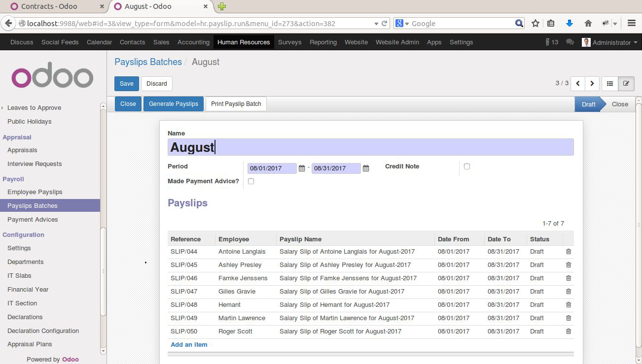Open calendar picker for period start date
The image size is (642, 364).
tap(302, 168)
